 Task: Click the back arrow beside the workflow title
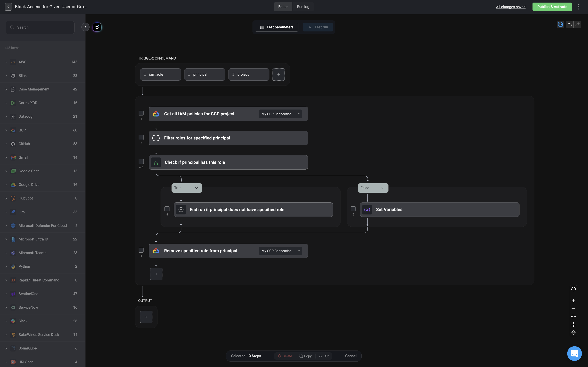pos(8,7)
